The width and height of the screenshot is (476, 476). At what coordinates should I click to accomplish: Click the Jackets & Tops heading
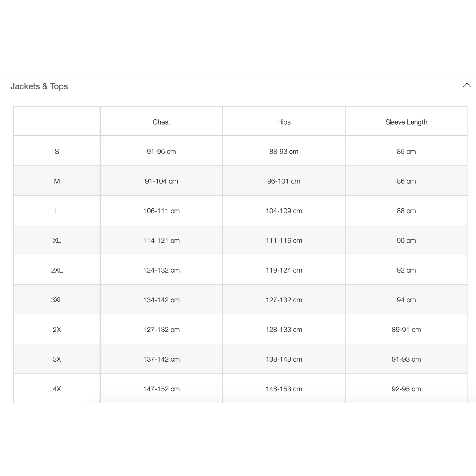coord(39,86)
